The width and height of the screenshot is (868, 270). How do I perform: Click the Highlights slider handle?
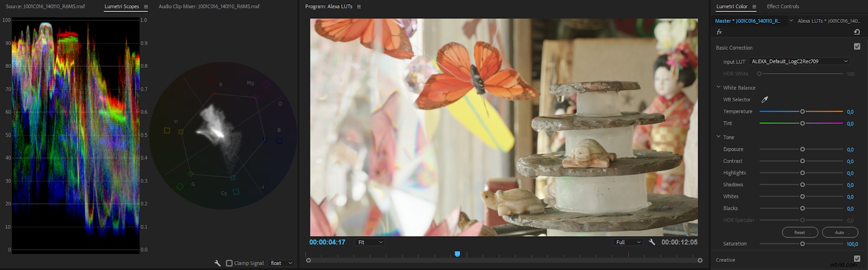coord(802,173)
